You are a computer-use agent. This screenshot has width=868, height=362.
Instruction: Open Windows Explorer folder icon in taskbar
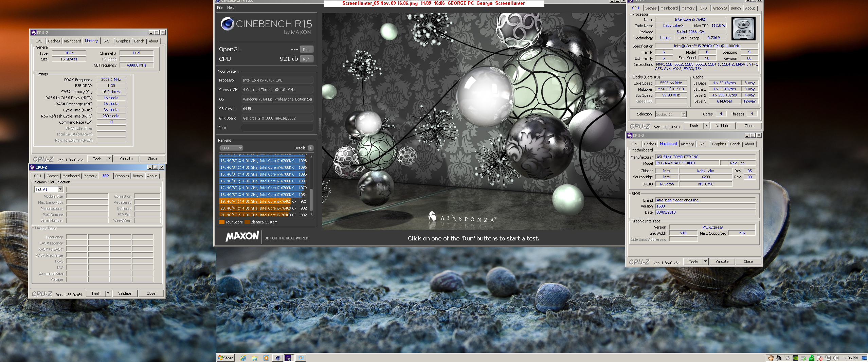coord(255,358)
